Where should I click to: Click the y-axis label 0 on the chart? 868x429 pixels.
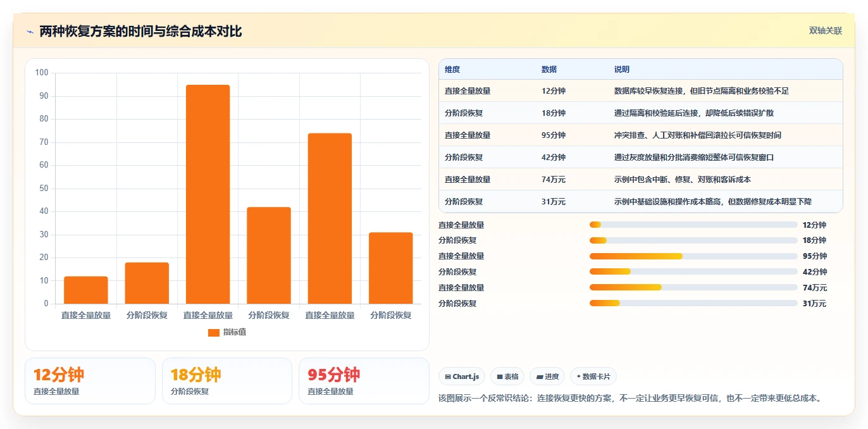(x=46, y=304)
